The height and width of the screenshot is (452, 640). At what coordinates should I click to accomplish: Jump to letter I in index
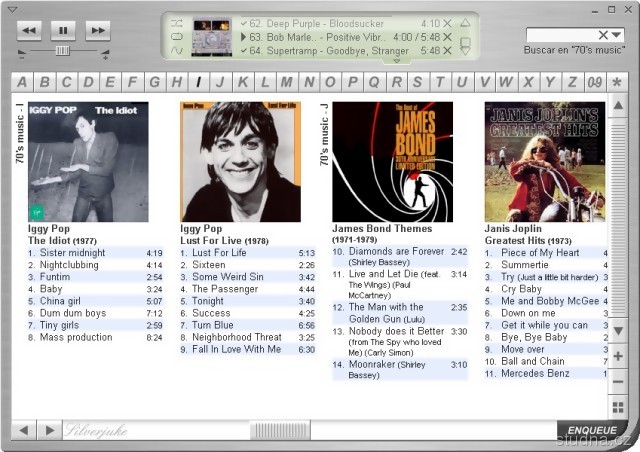pos(199,82)
